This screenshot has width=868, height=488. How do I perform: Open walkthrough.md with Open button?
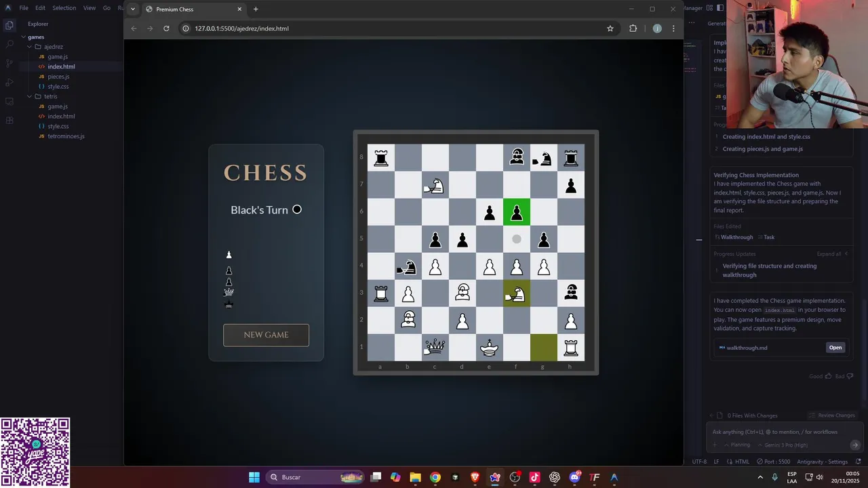835,348
